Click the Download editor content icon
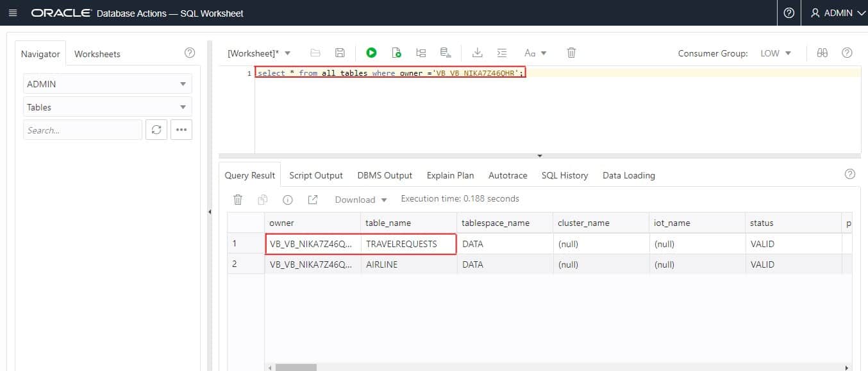The width and height of the screenshot is (868, 371). (477, 53)
